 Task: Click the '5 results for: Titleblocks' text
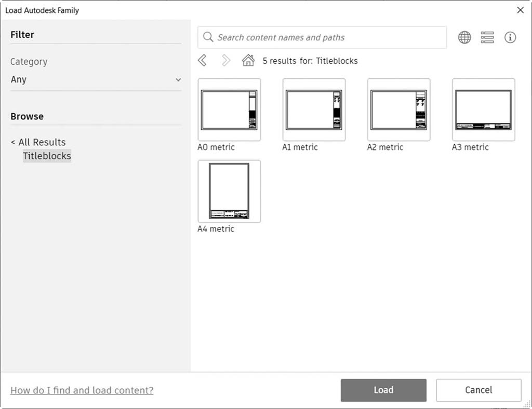310,61
